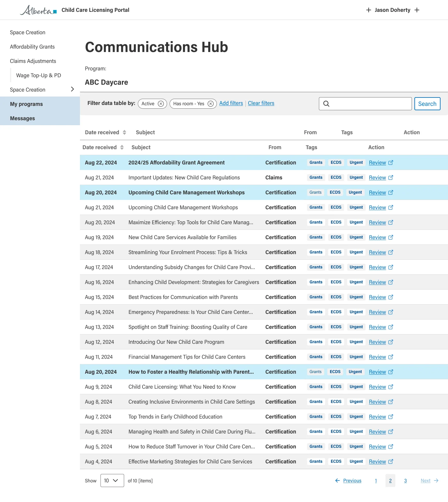
Task: Review the Enhancing Child Development message
Action: point(377,282)
